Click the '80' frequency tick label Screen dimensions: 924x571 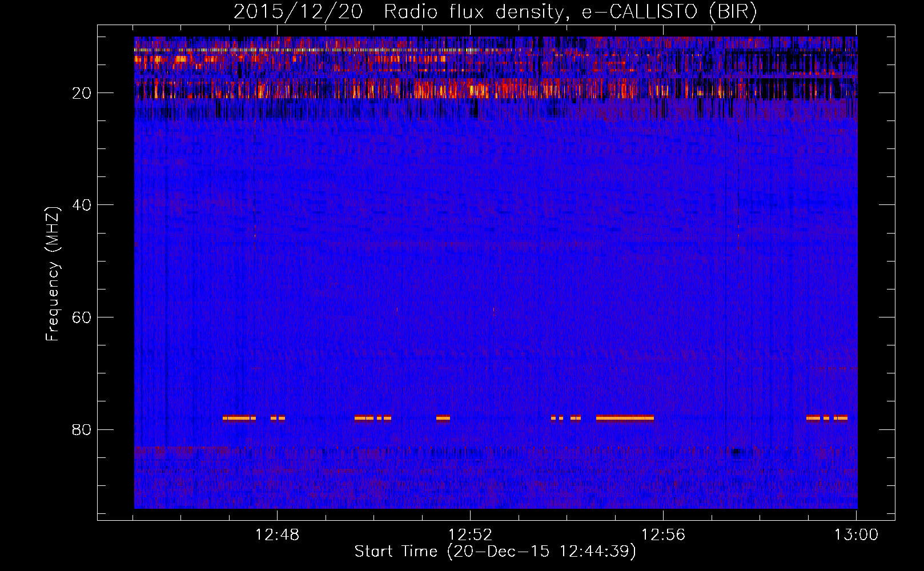[82, 429]
